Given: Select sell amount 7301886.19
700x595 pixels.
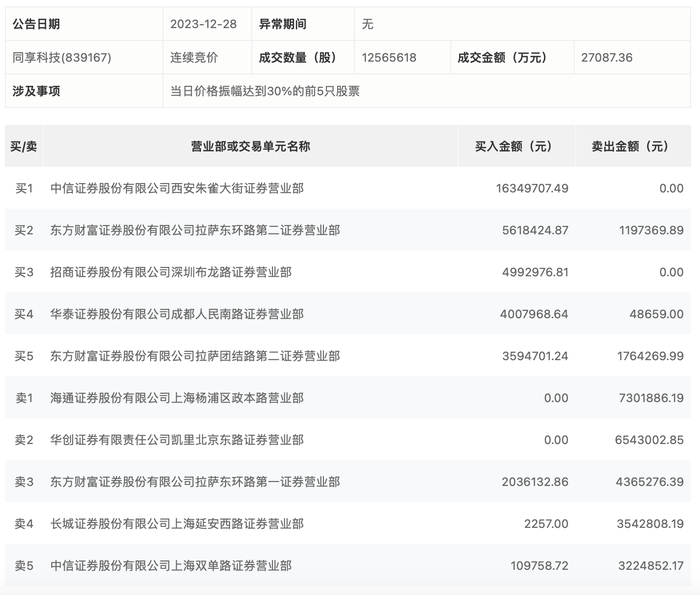Looking at the screenshot, I should (651, 398).
